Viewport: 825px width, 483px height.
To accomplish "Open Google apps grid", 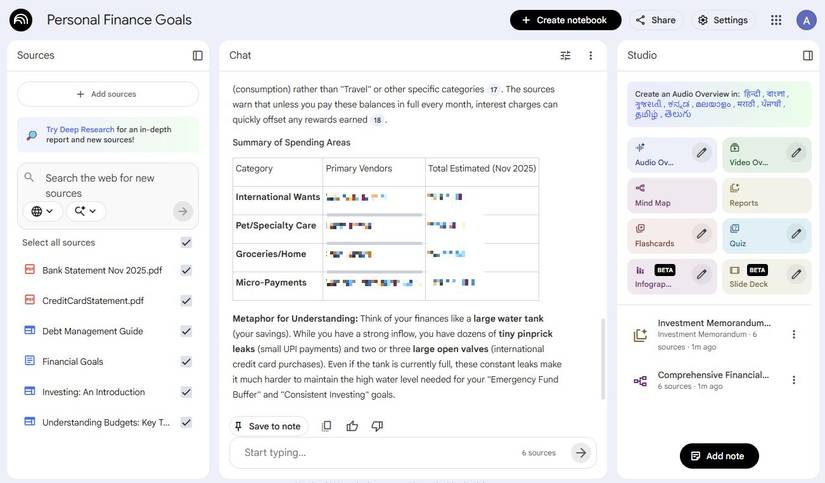I will pyautogui.click(x=776, y=20).
